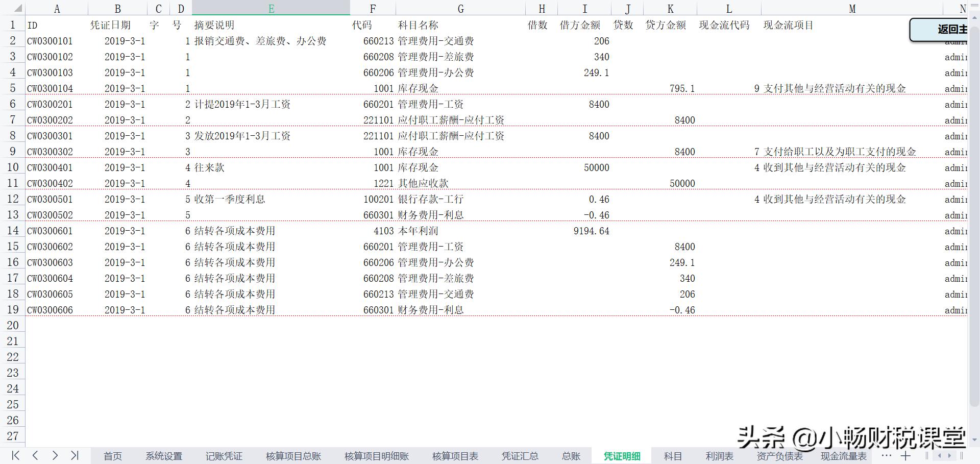Jump to the last sheet tab arrow
This screenshot has width=980, height=464.
pos(75,455)
